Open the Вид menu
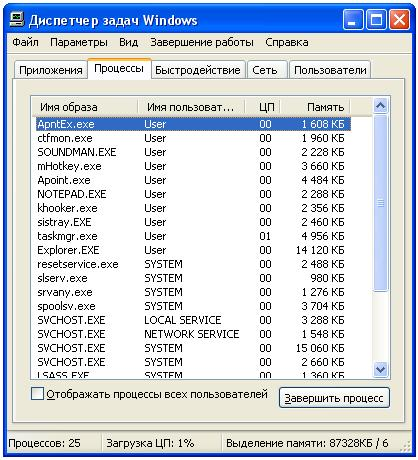The height and width of the screenshot is (460, 418). coord(128,42)
